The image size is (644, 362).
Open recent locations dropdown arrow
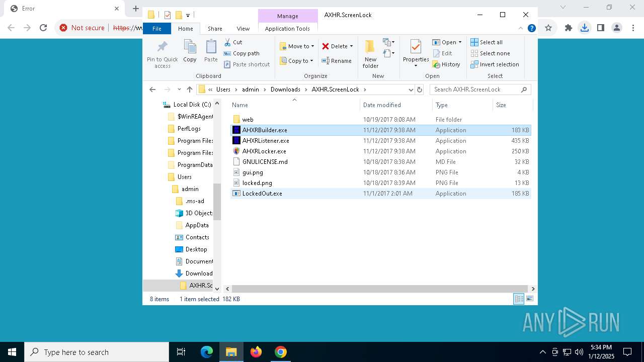(x=179, y=89)
